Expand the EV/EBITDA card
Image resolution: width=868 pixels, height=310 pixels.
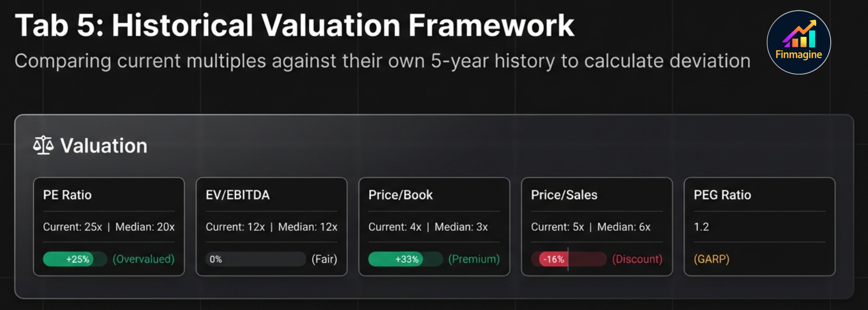click(x=271, y=226)
